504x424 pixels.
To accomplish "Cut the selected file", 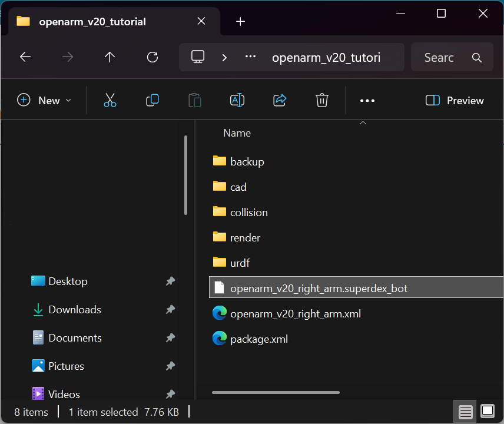I will (110, 100).
